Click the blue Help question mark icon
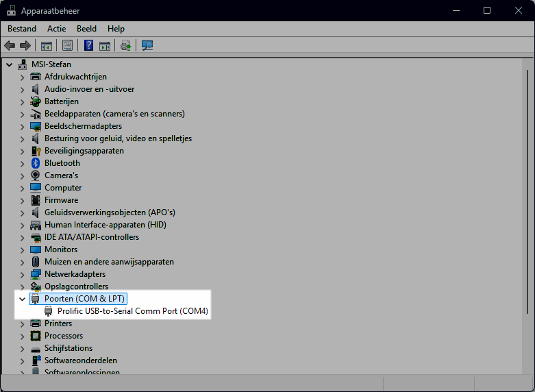 click(88, 46)
